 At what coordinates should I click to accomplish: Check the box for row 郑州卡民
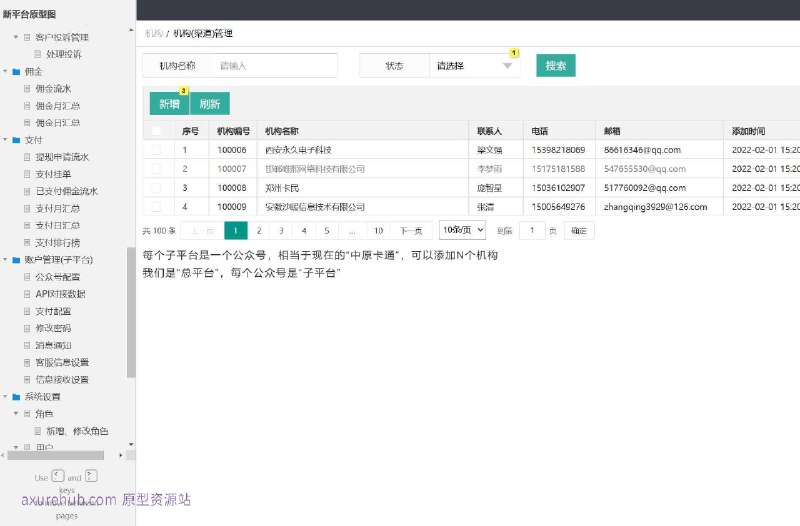click(x=156, y=188)
